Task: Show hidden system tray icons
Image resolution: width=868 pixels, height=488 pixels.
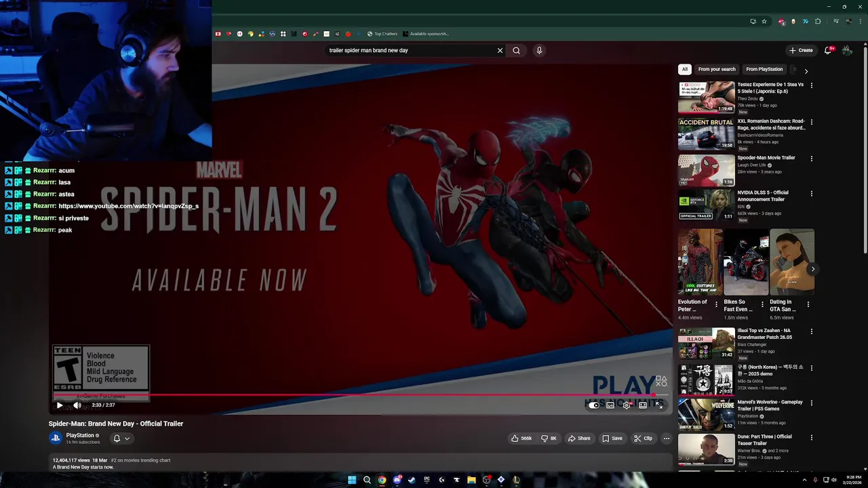Action: 804,480
